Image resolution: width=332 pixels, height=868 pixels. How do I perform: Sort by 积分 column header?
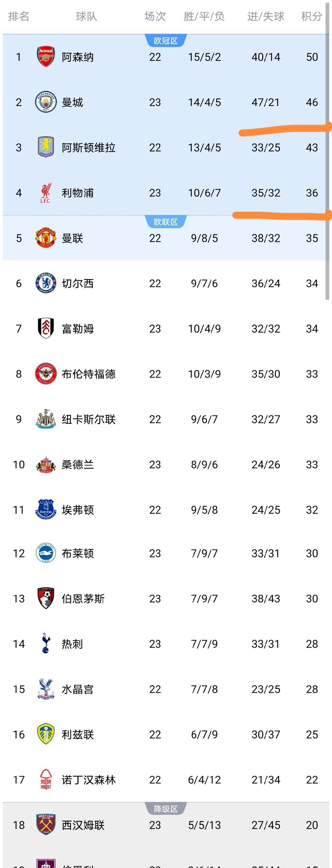(311, 16)
